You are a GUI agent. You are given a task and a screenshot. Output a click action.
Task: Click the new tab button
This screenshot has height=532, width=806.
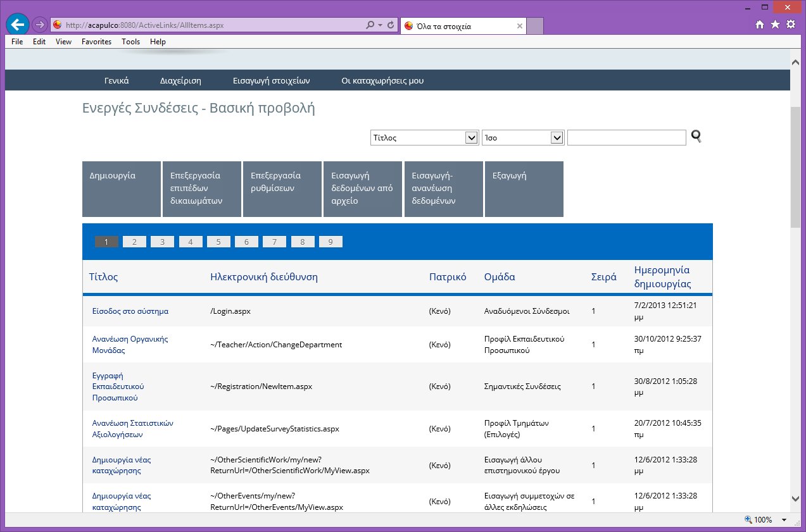pyautogui.click(x=535, y=26)
